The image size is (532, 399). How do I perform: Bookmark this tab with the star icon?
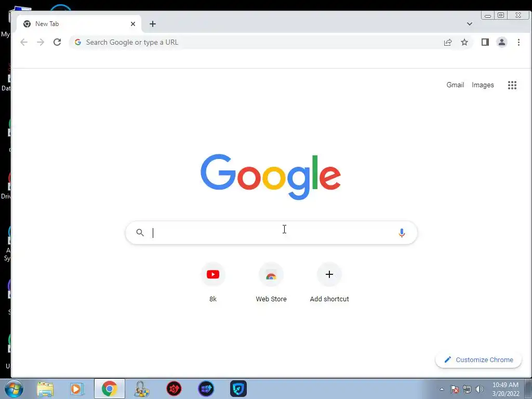point(464,42)
